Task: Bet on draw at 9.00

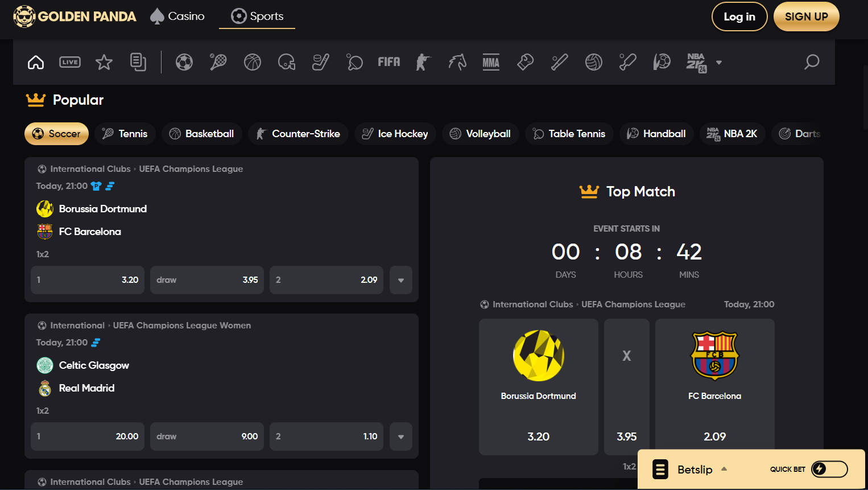Action: 207,437
